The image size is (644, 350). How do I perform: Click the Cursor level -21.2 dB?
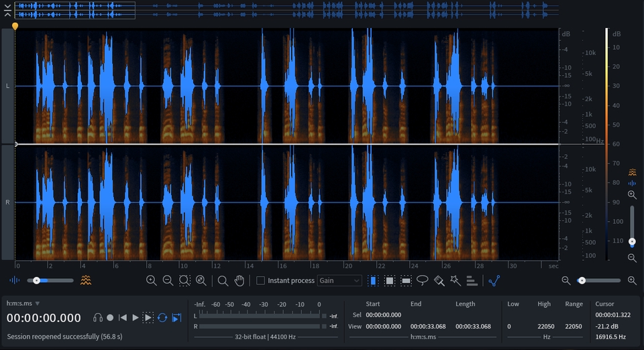pos(607,327)
